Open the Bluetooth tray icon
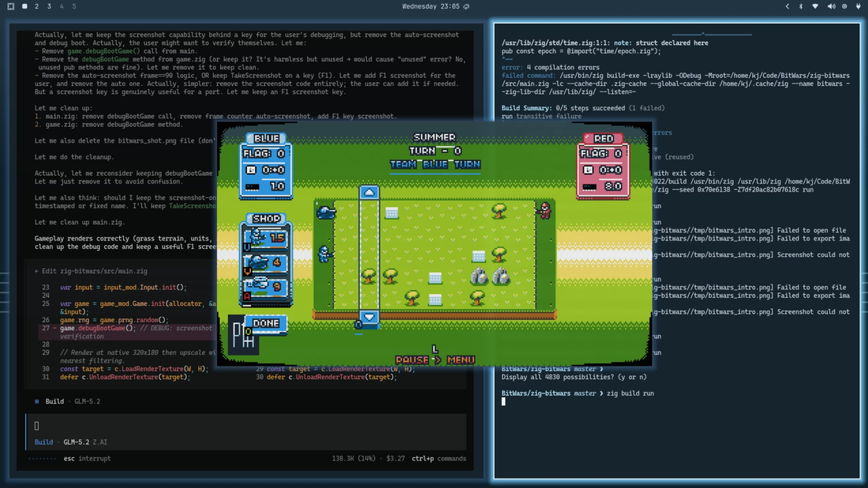 [x=800, y=6]
